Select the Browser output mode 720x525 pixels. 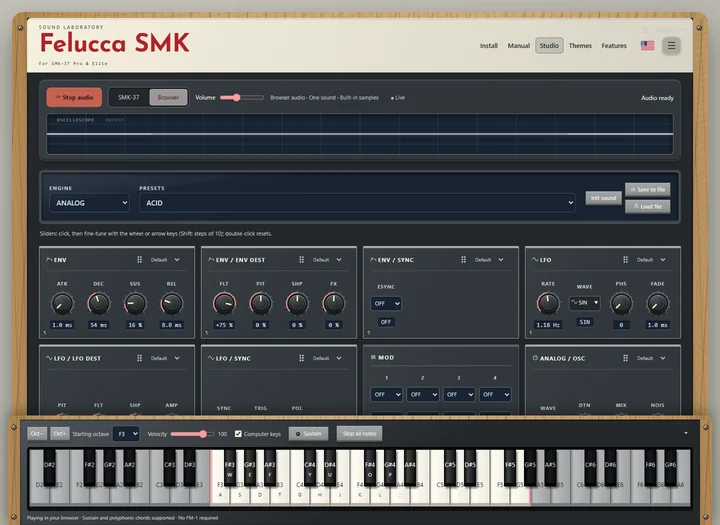168,97
